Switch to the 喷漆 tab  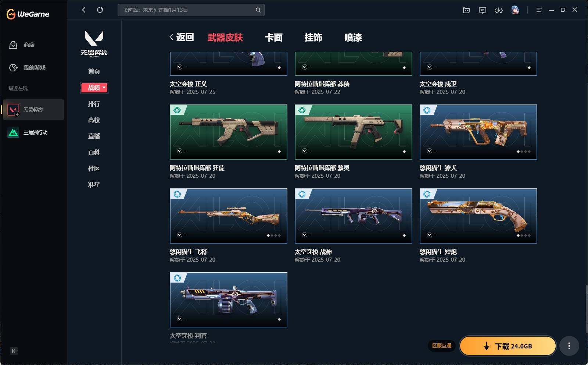(x=353, y=37)
